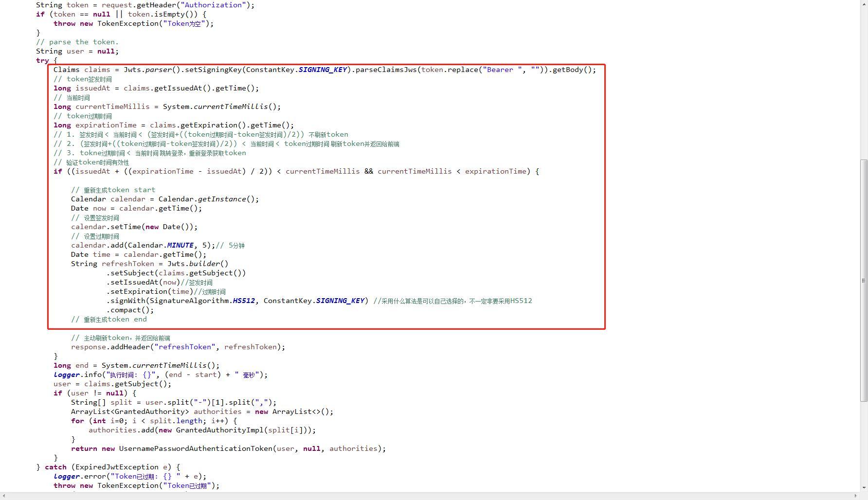Click the comment '// 设置签发时间'
Screen dimensions: 868x500
(x=95, y=217)
